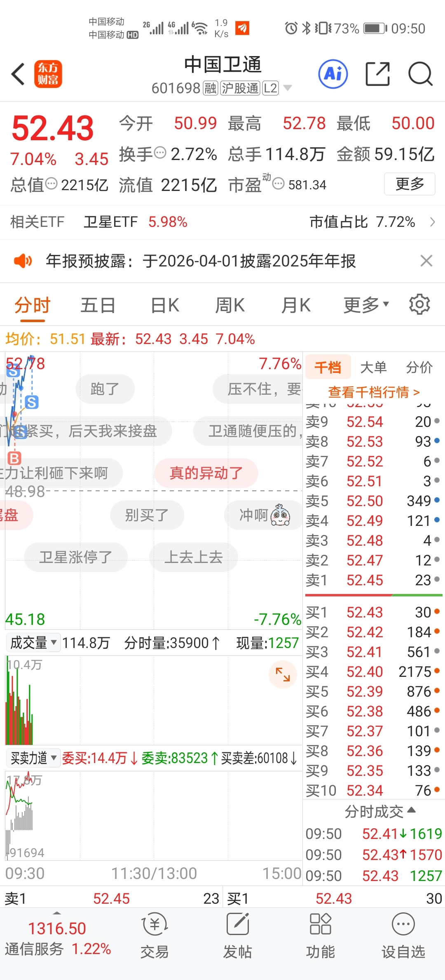
Task: Tap the bottom 买1 52.43 quote strip
Action: [334, 898]
